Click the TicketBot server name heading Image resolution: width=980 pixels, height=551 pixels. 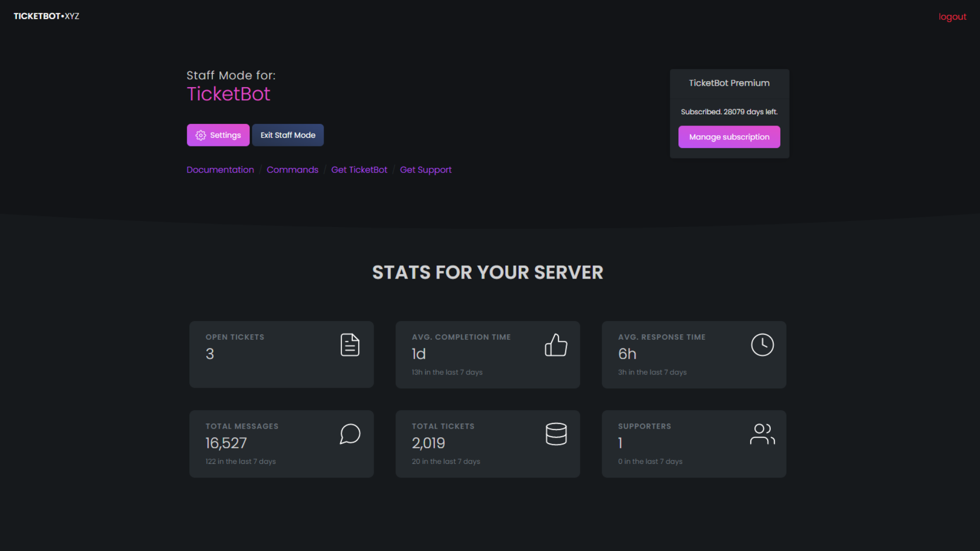click(228, 94)
